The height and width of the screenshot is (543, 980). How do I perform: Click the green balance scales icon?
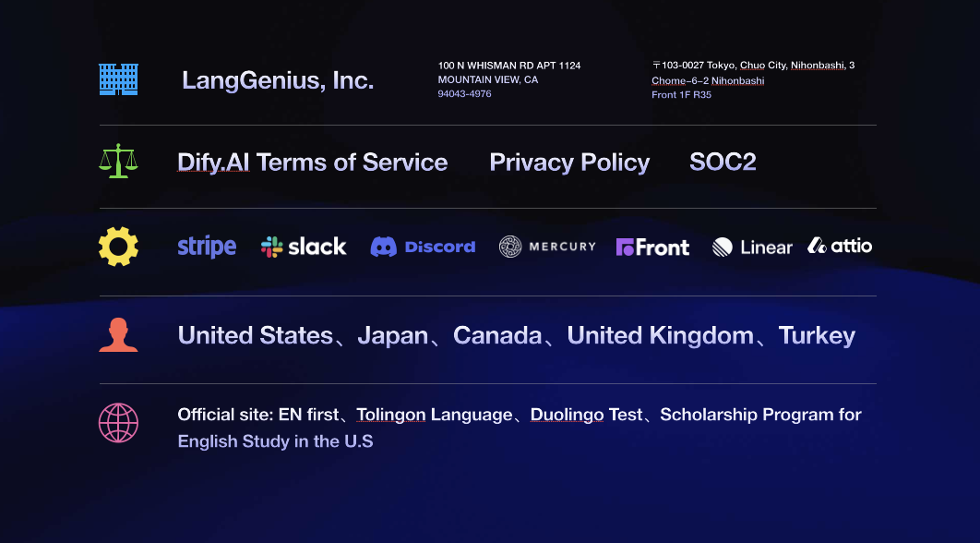click(118, 162)
